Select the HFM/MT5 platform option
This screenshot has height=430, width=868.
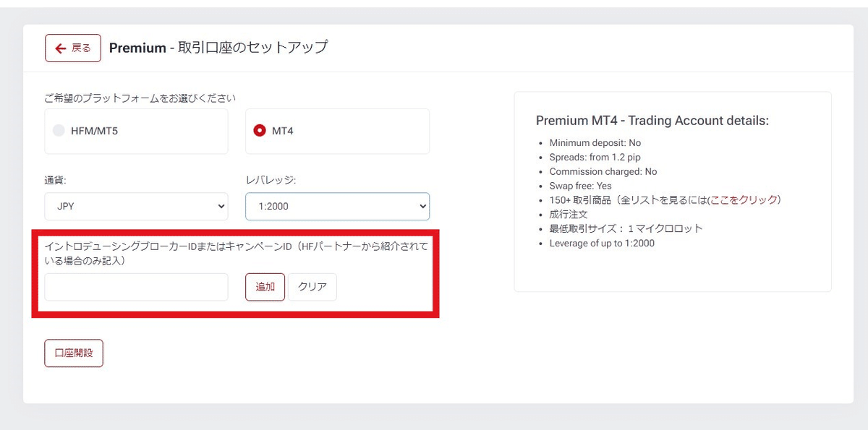click(136, 132)
